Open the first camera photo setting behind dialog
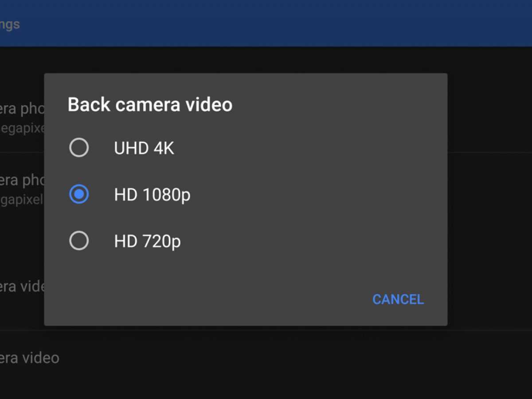 [21, 109]
